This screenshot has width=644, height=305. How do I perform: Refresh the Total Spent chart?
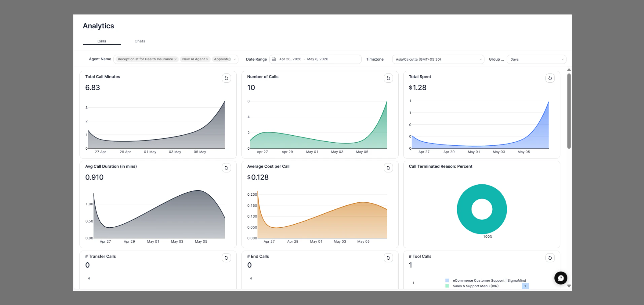[x=550, y=78]
